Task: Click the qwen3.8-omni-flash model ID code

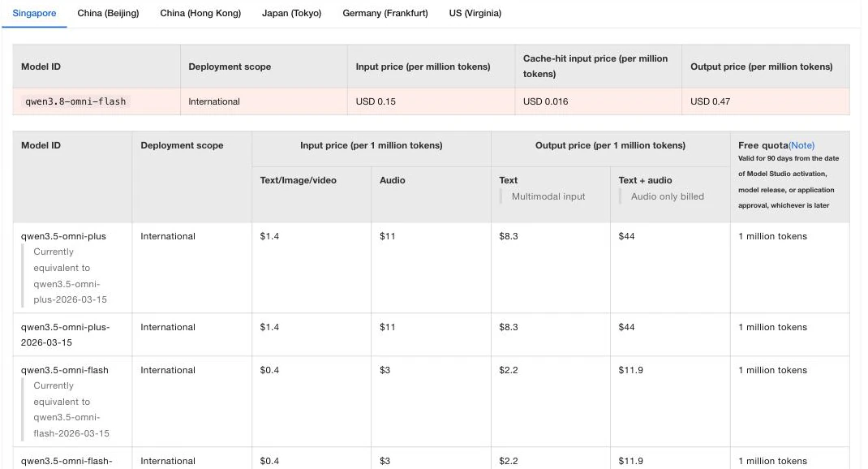Action: pyautogui.click(x=75, y=101)
